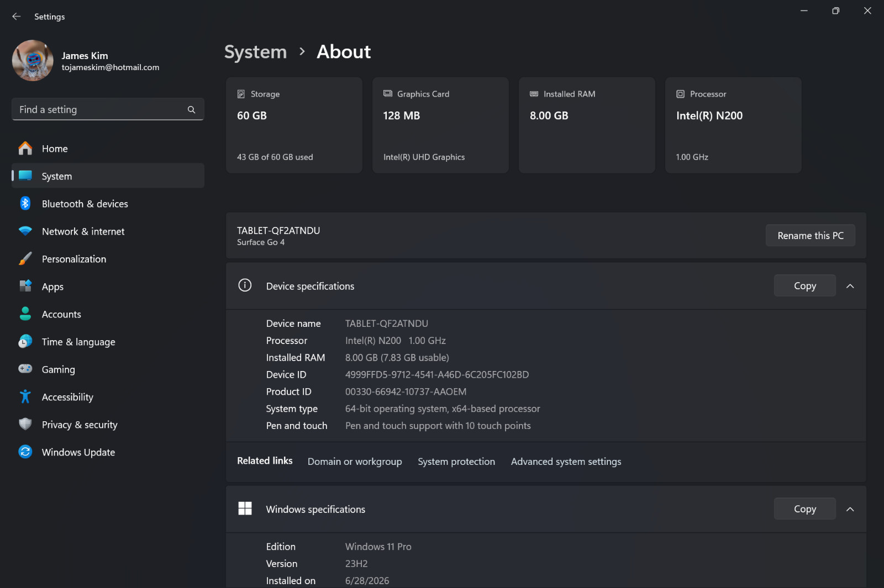Click the Processor chip icon

coord(681,94)
